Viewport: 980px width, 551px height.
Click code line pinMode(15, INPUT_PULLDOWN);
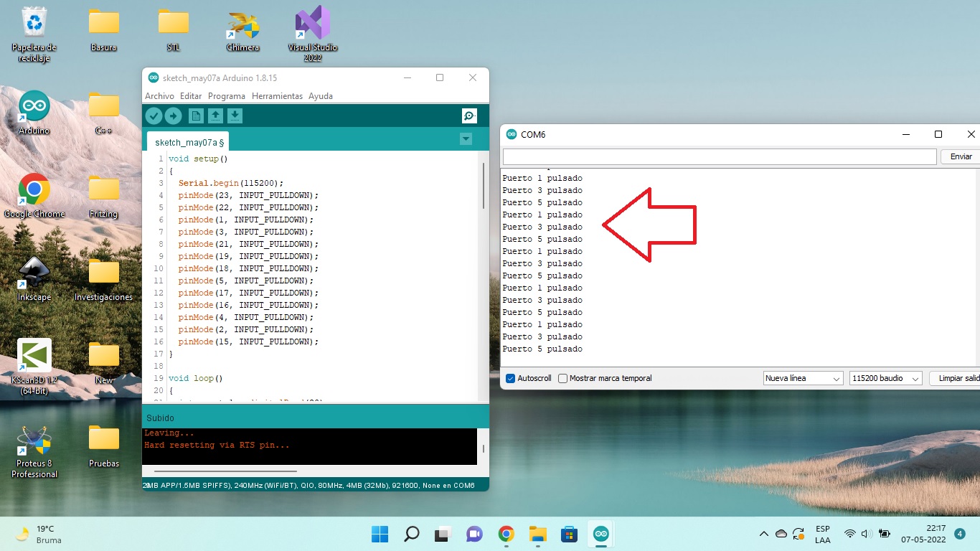pyautogui.click(x=248, y=342)
